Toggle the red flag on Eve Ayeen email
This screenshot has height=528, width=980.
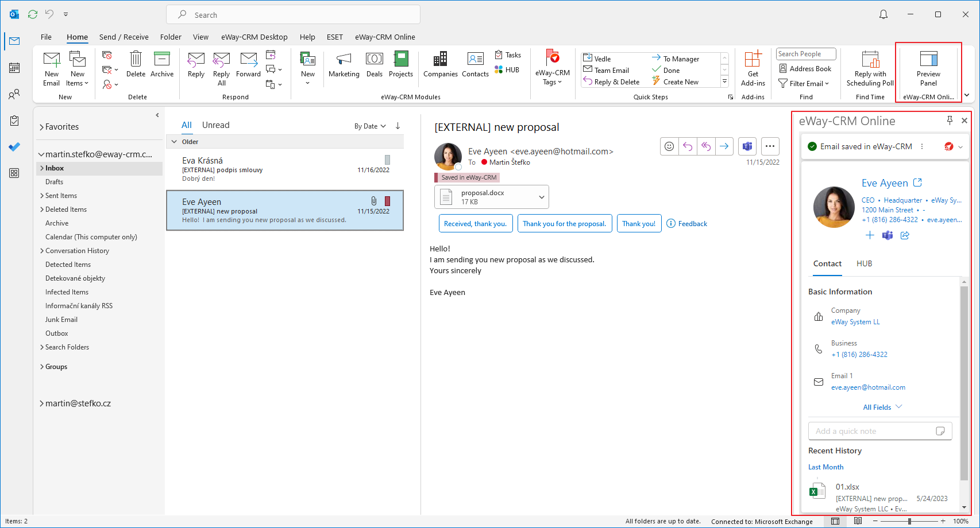pyautogui.click(x=387, y=201)
